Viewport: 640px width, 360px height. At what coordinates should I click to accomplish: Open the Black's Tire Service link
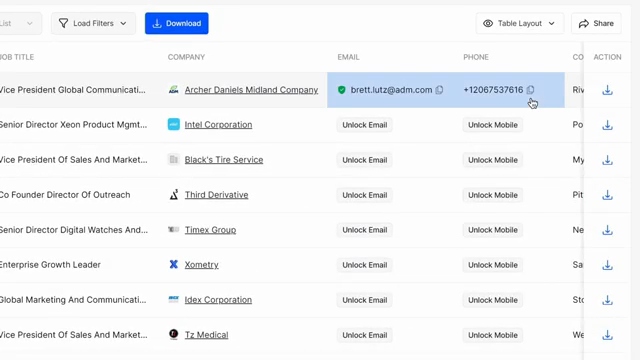(x=224, y=160)
